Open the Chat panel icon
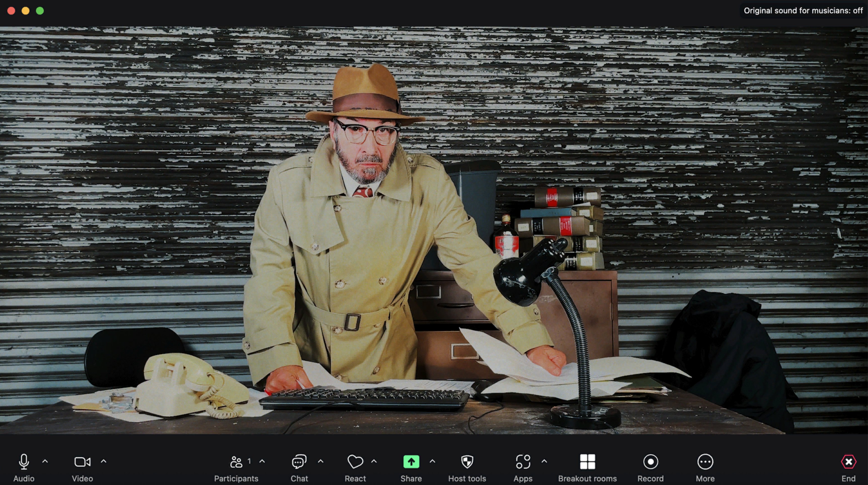This screenshot has height=485, width=868. point(299,462)
